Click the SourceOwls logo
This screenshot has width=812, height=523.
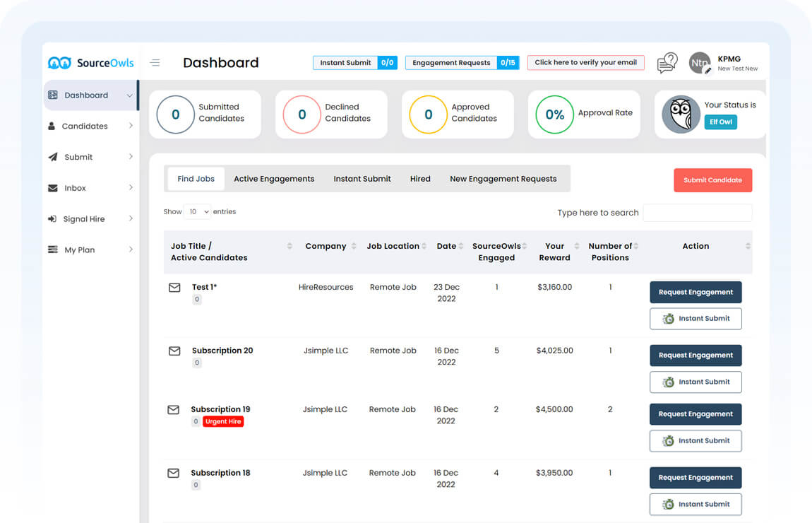click(90, 63)
